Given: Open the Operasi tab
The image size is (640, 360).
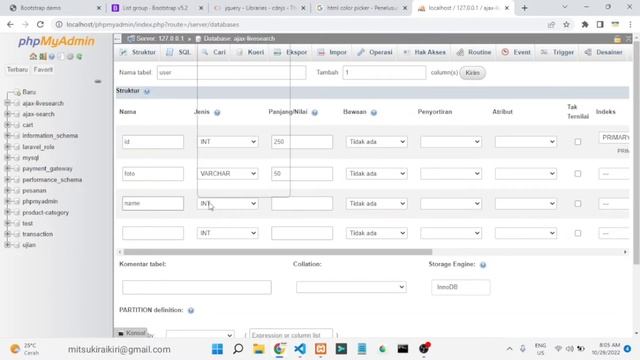Looking at the screenshot, I should coord(375,52).
